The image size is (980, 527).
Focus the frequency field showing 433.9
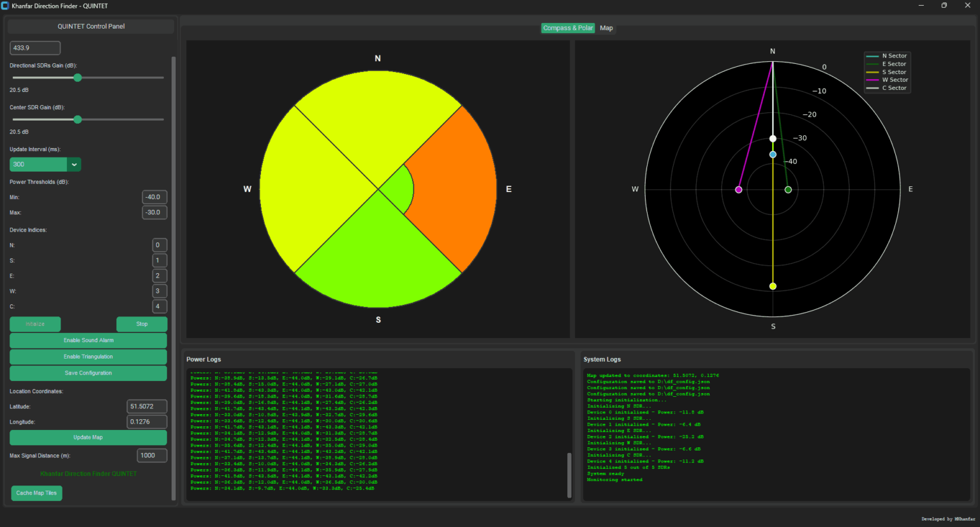pos(35,48)
